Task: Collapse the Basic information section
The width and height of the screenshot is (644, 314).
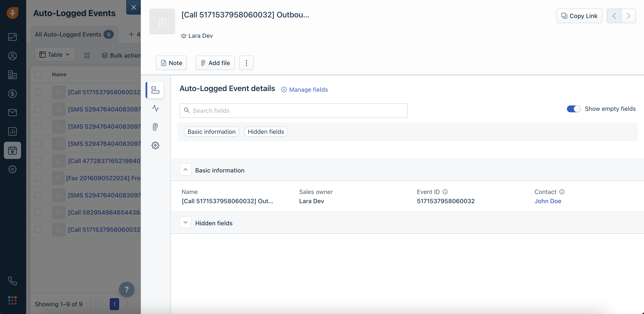Action: pos(185,170)
